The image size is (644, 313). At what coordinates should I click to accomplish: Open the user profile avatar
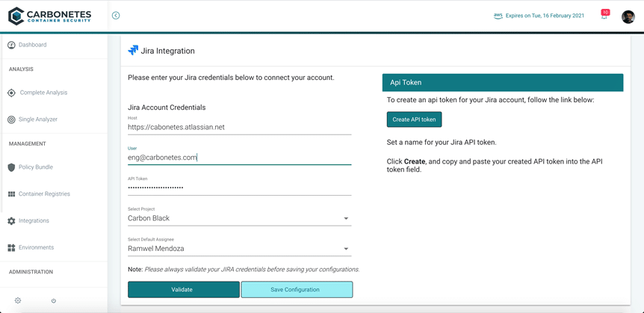(x=628, y=16)
